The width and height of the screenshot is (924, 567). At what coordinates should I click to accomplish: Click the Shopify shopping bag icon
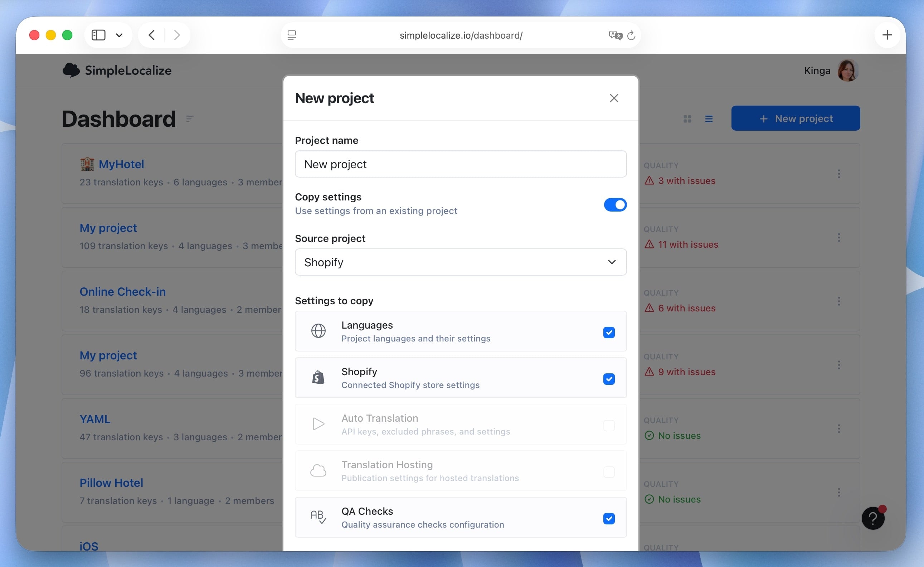318,378
